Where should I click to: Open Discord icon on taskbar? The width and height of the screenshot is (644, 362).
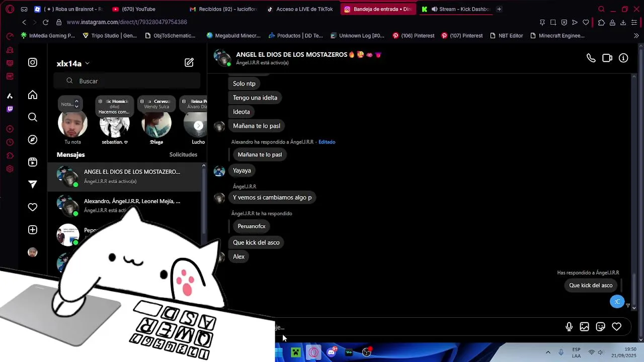331,352
